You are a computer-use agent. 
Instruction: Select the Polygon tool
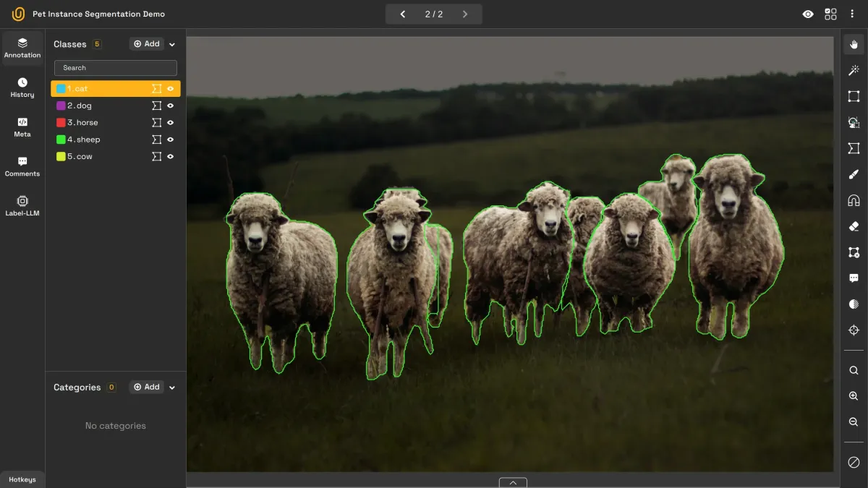(x=853, y=148)
